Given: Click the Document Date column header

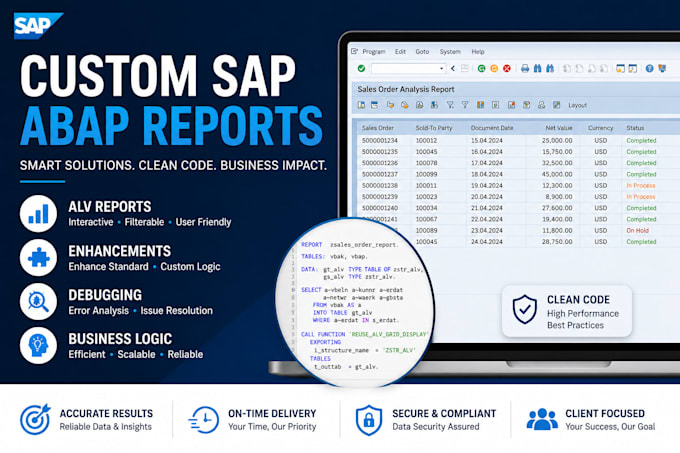Looking at the screenshot, I should [492, 128].
